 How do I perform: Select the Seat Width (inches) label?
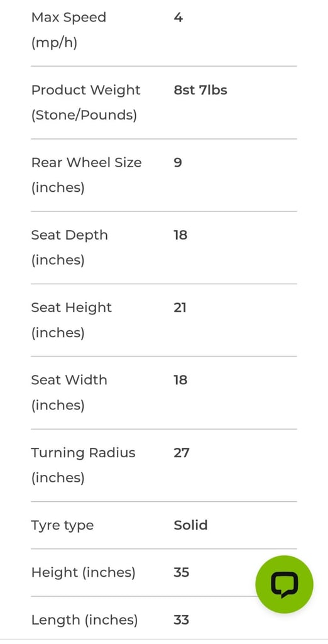(69, 392)
